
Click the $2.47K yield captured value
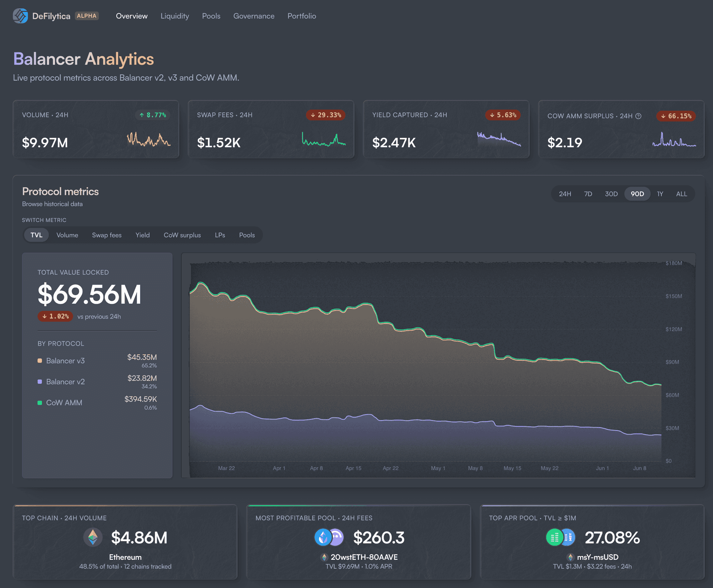[394, 143]
